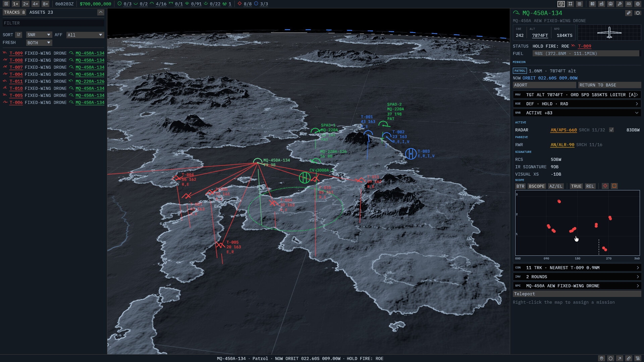Select the T-005 hostile marker on map
The height and width of the screenshot is (362, 644).
220,245
